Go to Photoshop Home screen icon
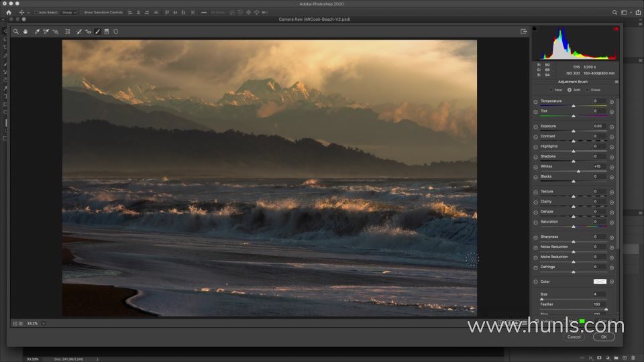 [9, 12]
